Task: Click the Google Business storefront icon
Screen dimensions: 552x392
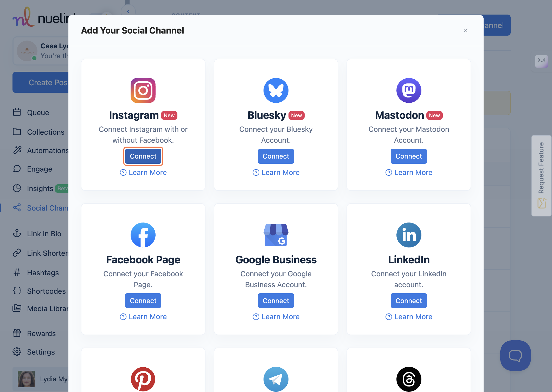Action: (276, 235)
